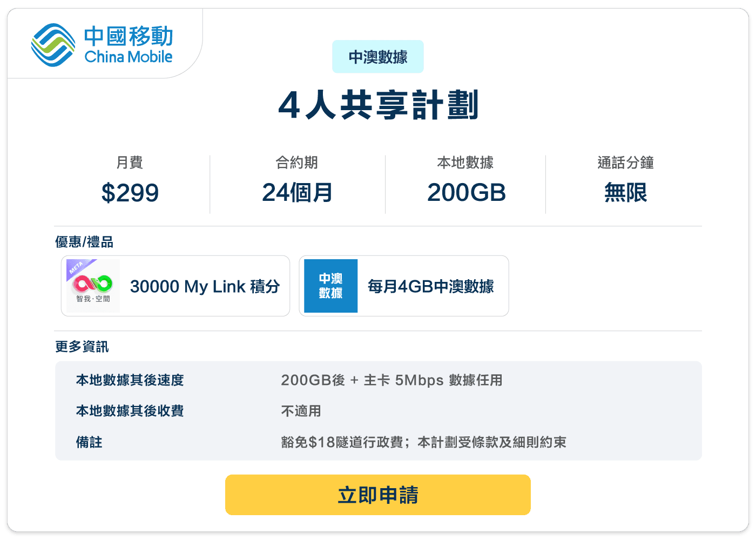This screenshot has height=540, width=756.
Task: Click the 中澳數據 badge above the plan title
Action: tap(378, 56)
